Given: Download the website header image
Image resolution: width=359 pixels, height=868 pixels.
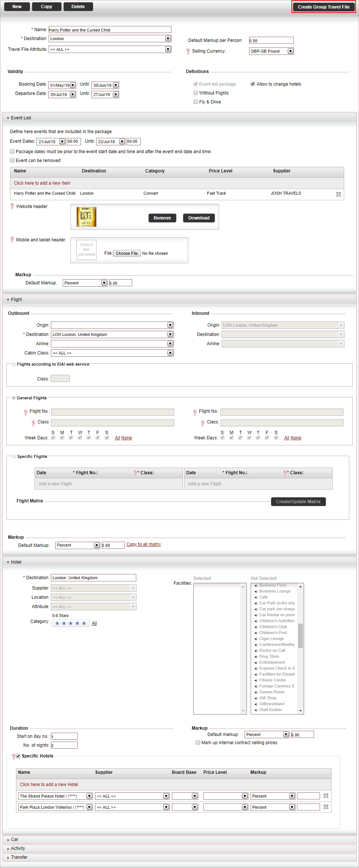Looking at the screenshot, I should (199, 218).
